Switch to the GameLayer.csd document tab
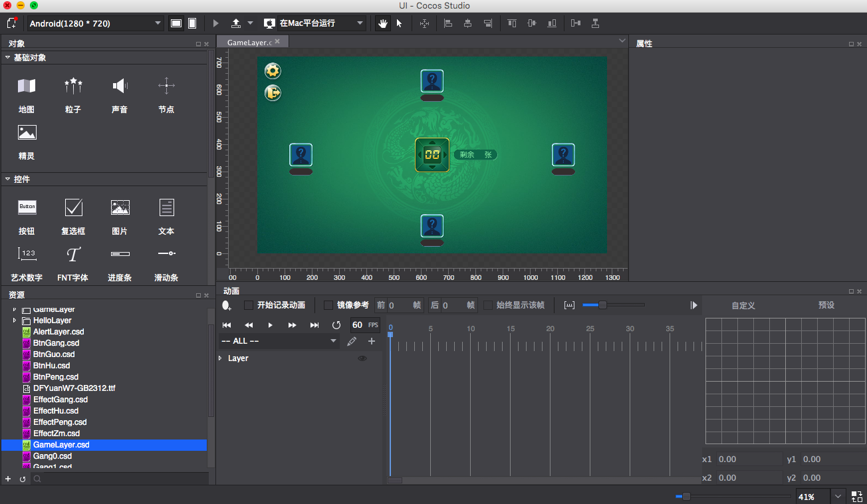Image resolution: width=867 pixels, height=504 pixels. pyautogui.click(x=249, y=42)
